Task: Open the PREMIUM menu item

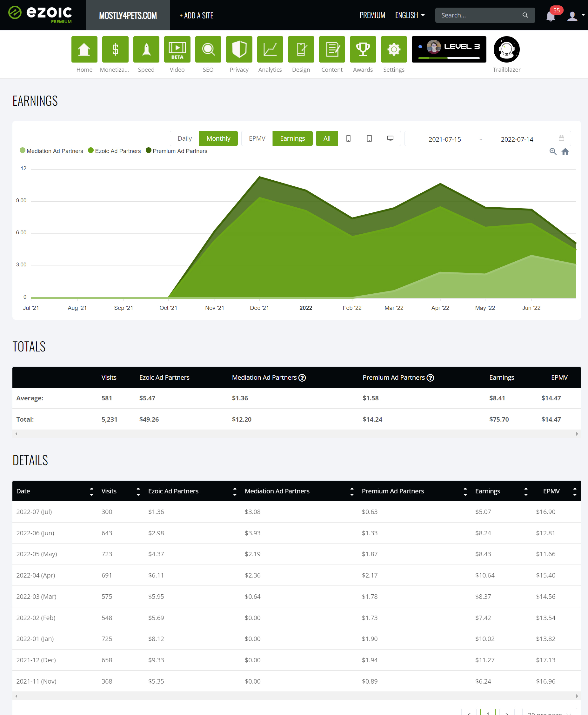Action: tap(372, 15)
